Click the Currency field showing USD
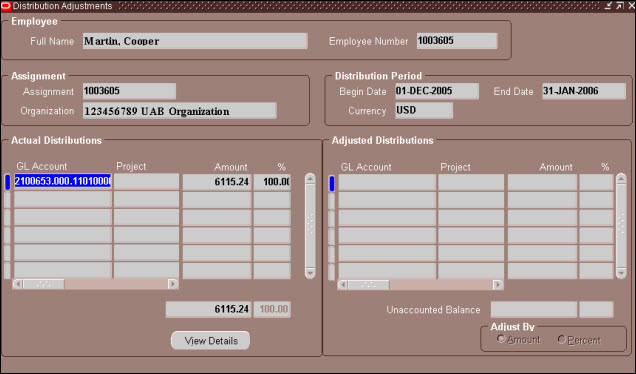This screenshot has height=374, width=636. tap(424, 110)
